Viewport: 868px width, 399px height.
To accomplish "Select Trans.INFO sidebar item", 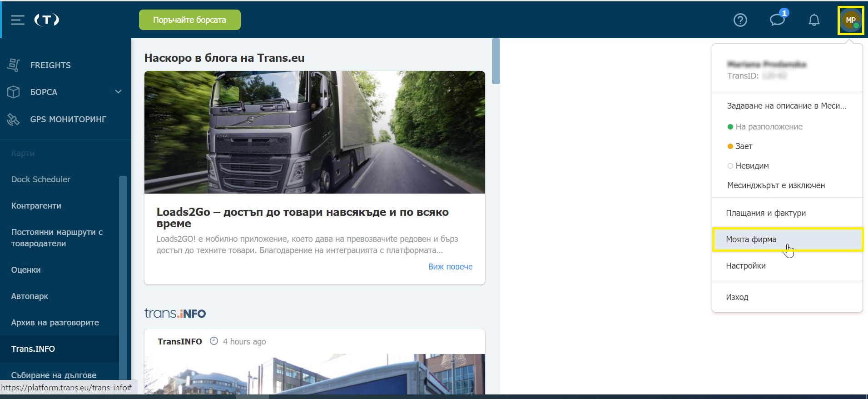I will [60, 349].
